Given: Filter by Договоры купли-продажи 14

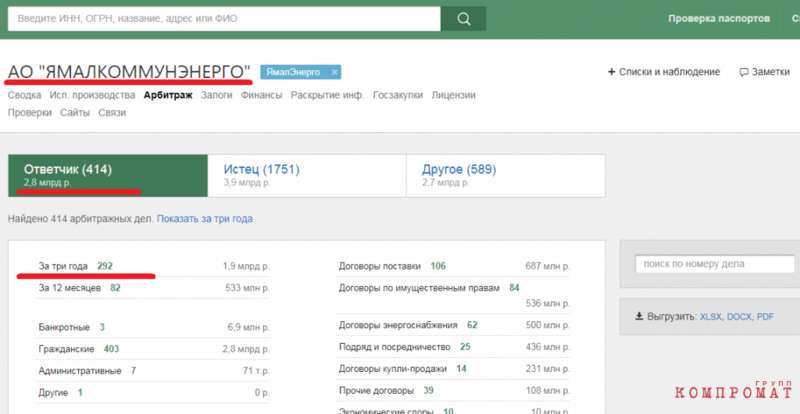Looking at the screenshot, I should (x=403, y=369).
